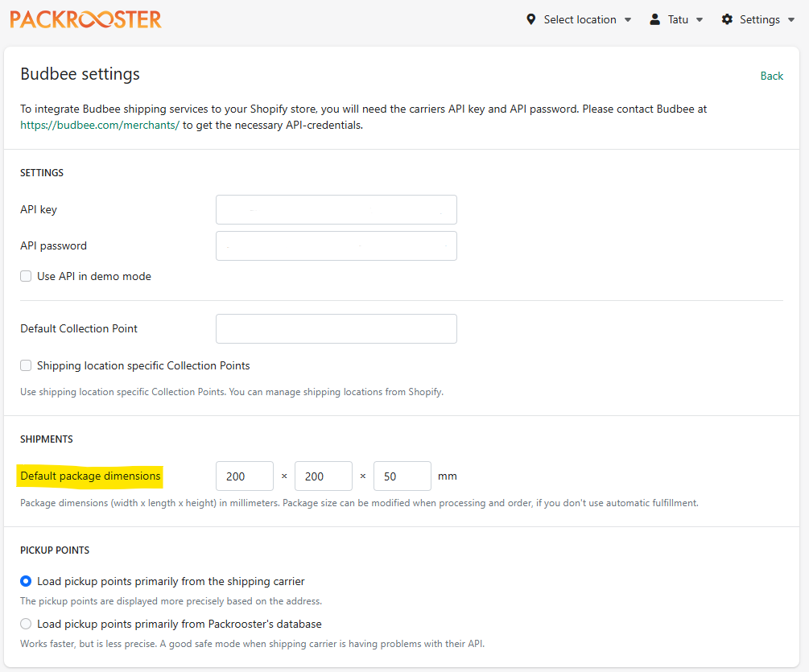Open the budbee.com/merchants link
The image size is (809, 672).
tap(100, 126)
